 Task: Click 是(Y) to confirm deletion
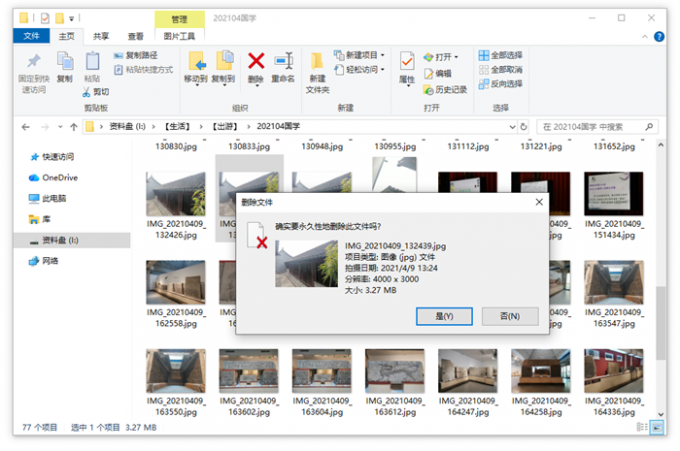[x=444, y=316]
